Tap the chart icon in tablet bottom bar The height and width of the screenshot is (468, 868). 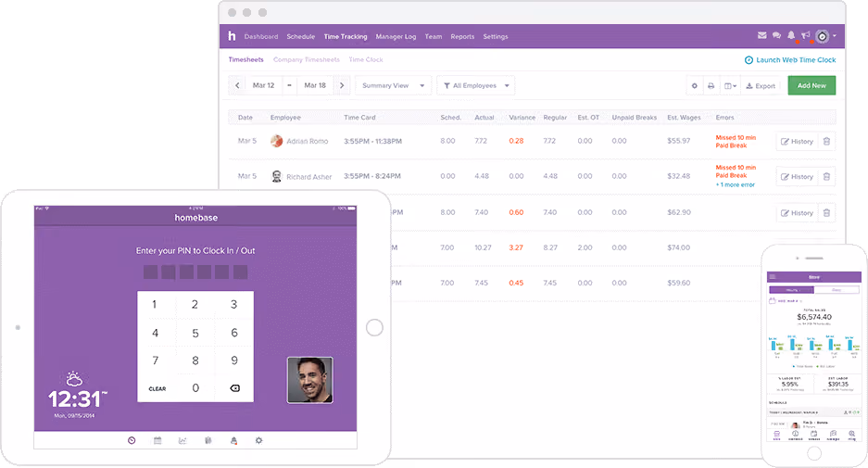[x=182, y=440]
